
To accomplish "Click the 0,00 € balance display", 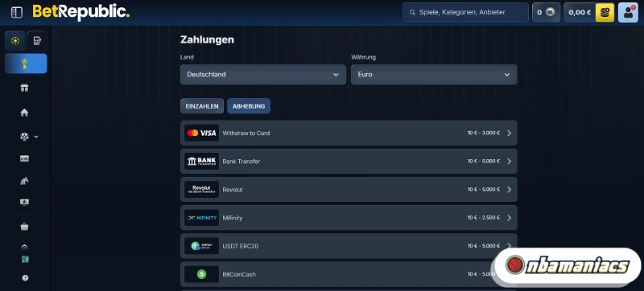I will 580,12.
